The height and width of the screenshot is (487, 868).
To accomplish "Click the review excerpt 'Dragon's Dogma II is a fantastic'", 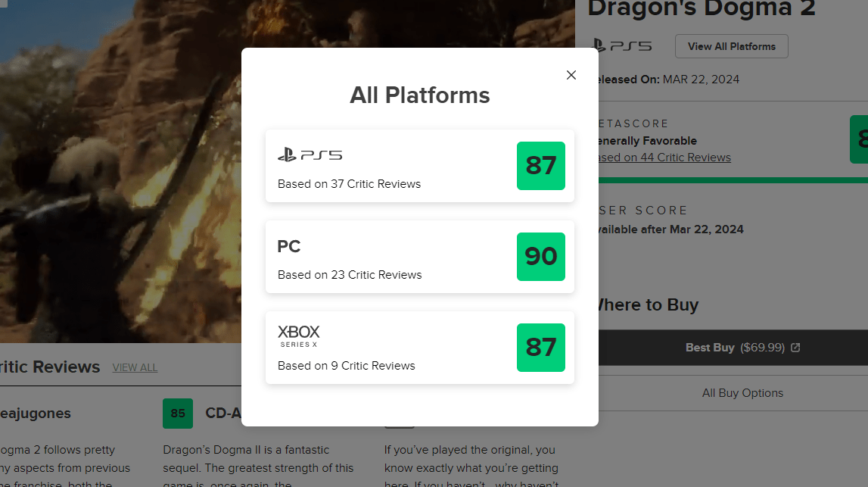I will (246, 450).
